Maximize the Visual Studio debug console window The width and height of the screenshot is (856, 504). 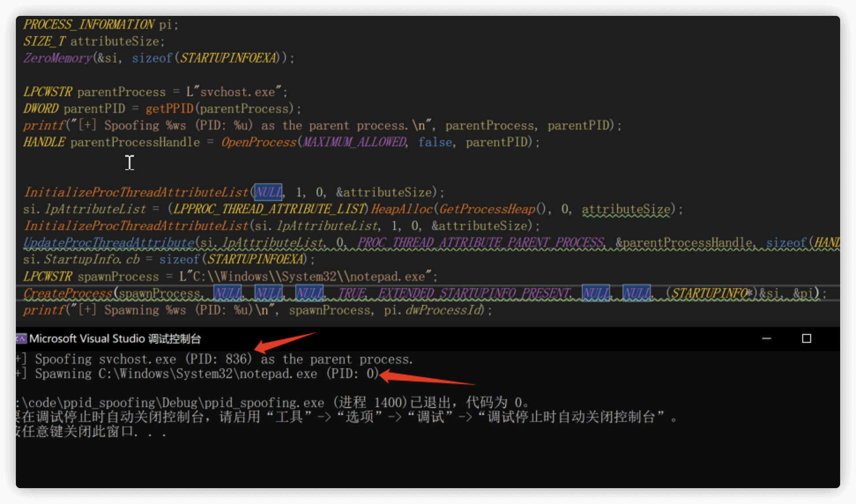(806, 338)
